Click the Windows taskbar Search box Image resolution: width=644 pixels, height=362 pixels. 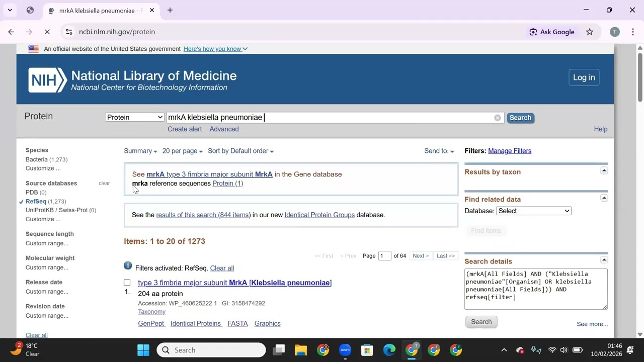click(x=211, y=350)
